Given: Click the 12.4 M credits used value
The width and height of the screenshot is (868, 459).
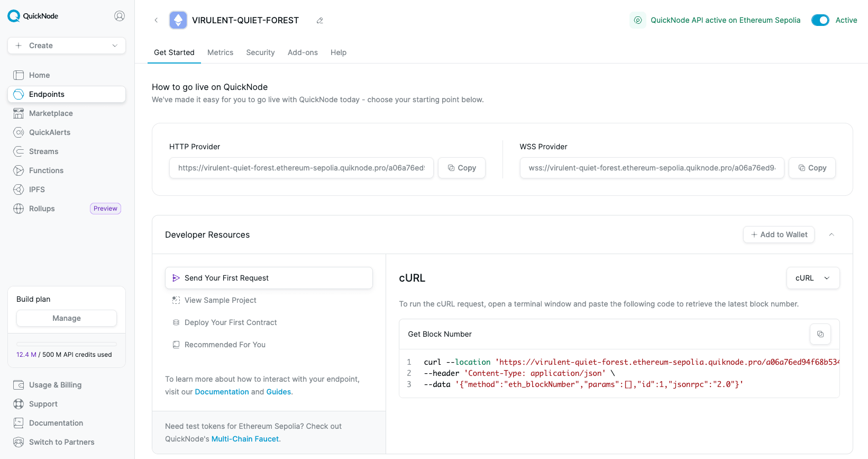Looking at the screenshot, I should coord(26,355).
